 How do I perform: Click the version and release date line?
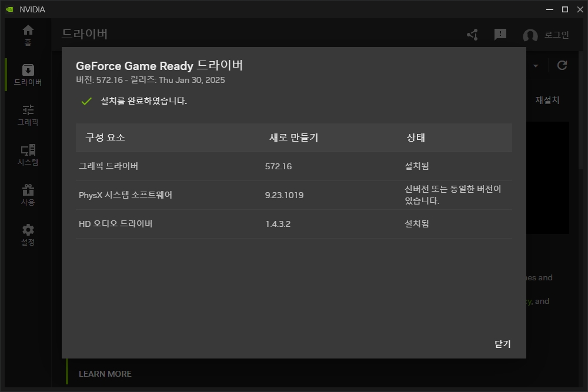click(x=151, y=80)
